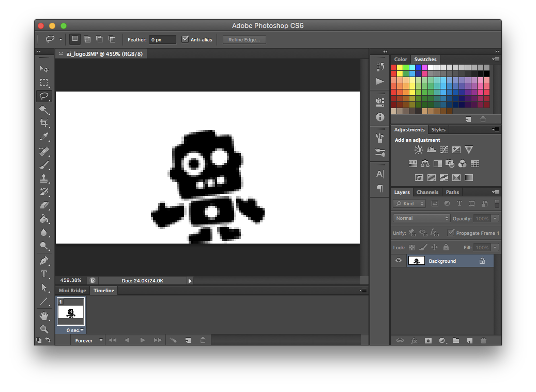Click the Refine Edge button
Viewport: 536px width, 392px height.
[x=244, y=39]
